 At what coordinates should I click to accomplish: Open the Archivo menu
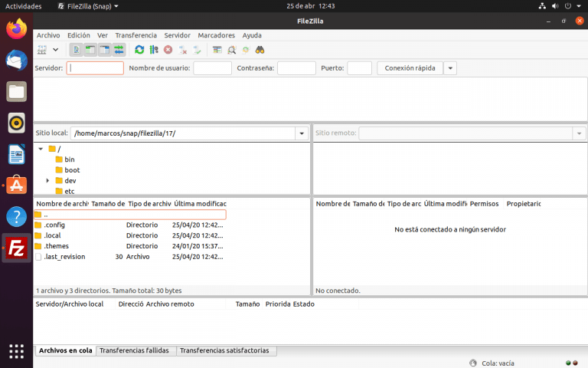point(48,35)
